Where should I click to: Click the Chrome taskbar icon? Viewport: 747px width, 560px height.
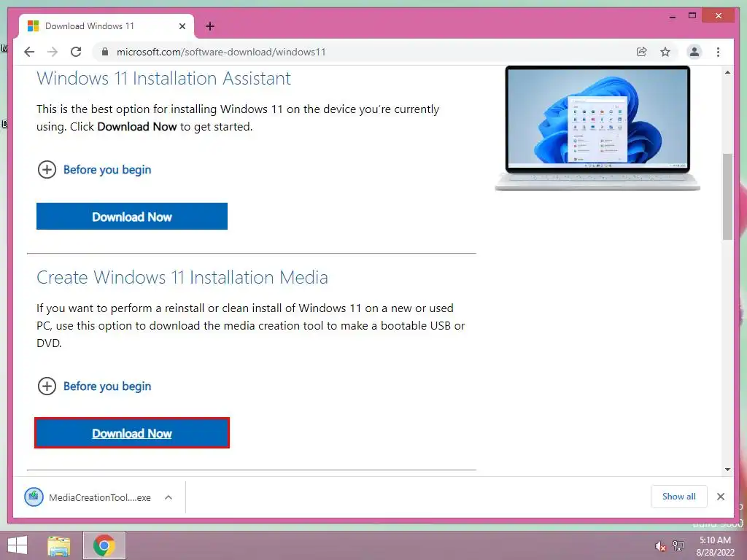point(104,545)
